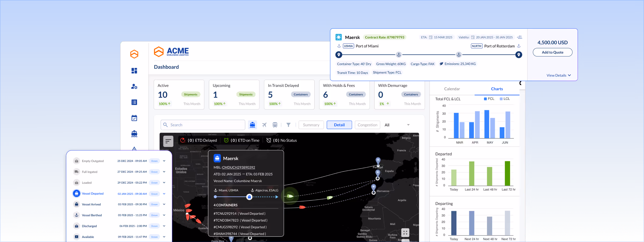Screen dimensions: 644x242
Task: Expand the Vessel Arrived row chevron
Action: 164,204
